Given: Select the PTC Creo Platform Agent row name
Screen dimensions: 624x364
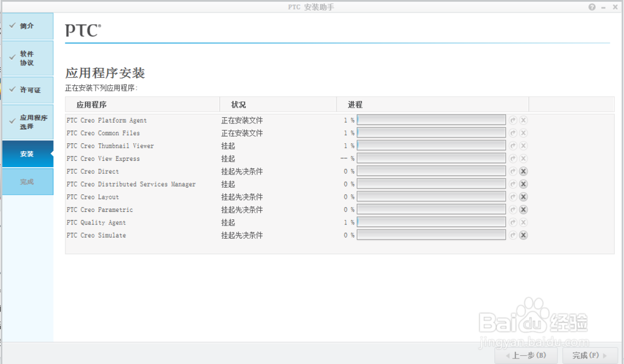Looking at the screenshot, I should [x=107, y=120].
